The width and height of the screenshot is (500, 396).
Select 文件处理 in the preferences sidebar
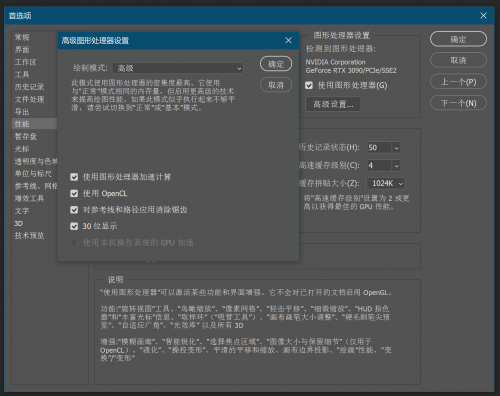click(x=29, y=99)
